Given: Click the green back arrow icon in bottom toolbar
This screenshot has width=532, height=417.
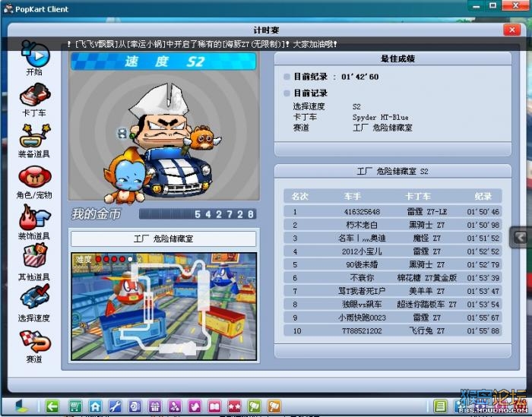Looking at the screenshot, I should 52,406.
